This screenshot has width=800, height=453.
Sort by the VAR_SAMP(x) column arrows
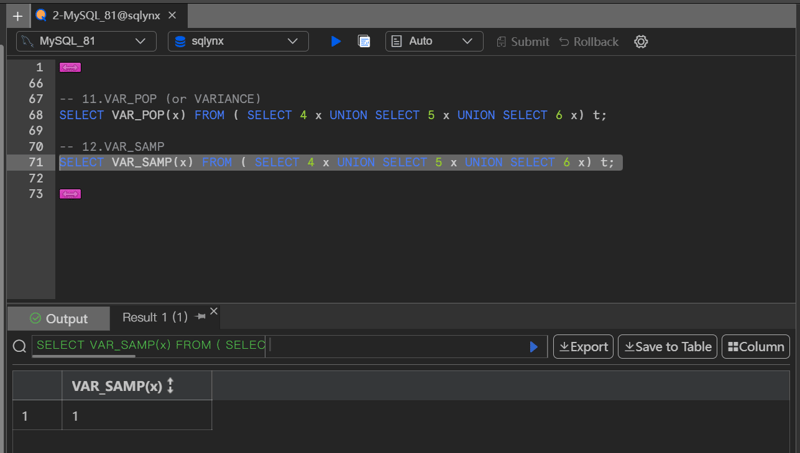[x=170, y=386]
